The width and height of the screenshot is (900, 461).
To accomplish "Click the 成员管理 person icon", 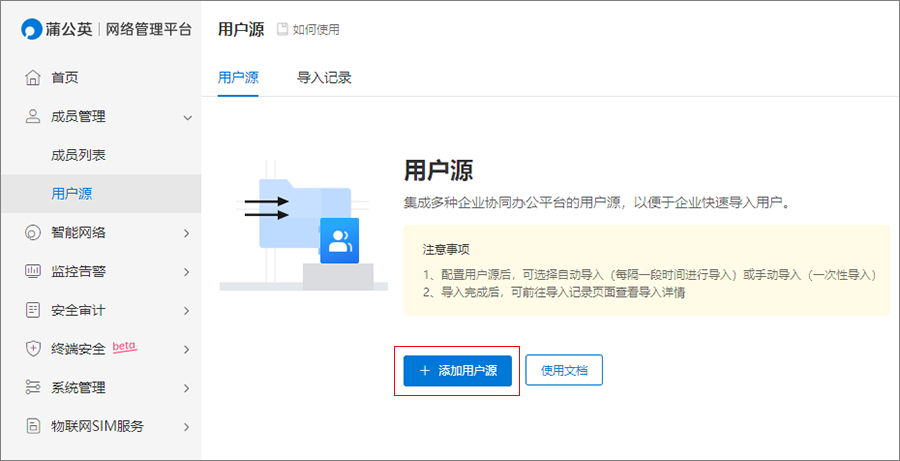I will [33, 117].
